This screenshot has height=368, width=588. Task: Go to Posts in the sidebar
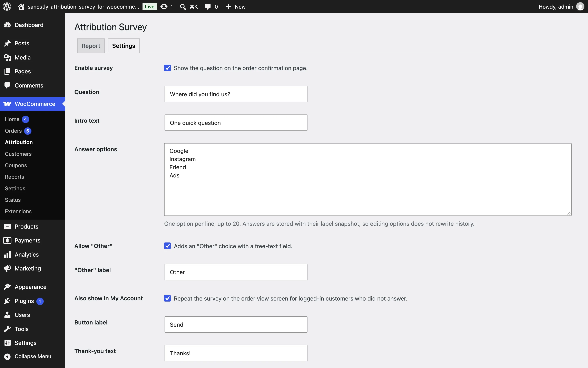tap(32, 43)
